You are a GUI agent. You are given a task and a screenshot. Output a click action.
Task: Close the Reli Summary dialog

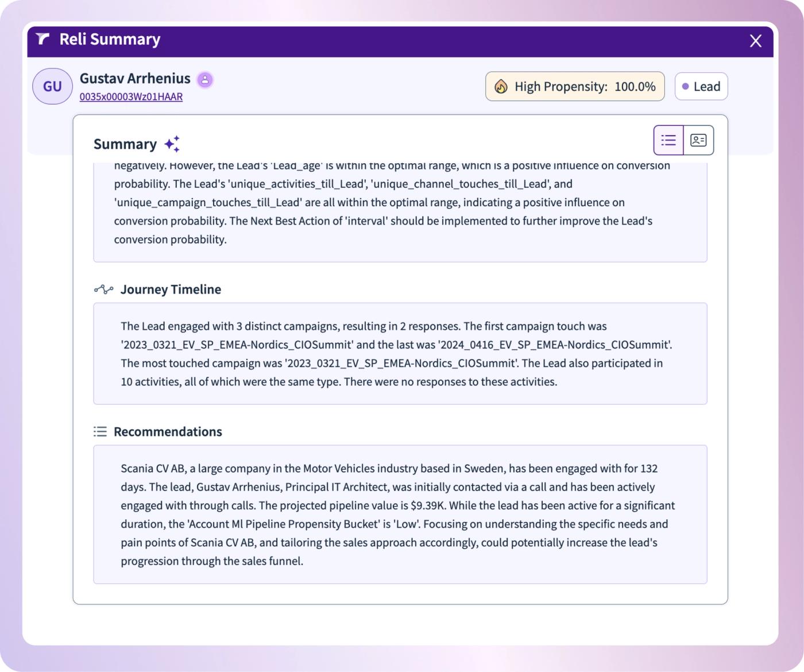pyautogui.click(x=756, y=41)
